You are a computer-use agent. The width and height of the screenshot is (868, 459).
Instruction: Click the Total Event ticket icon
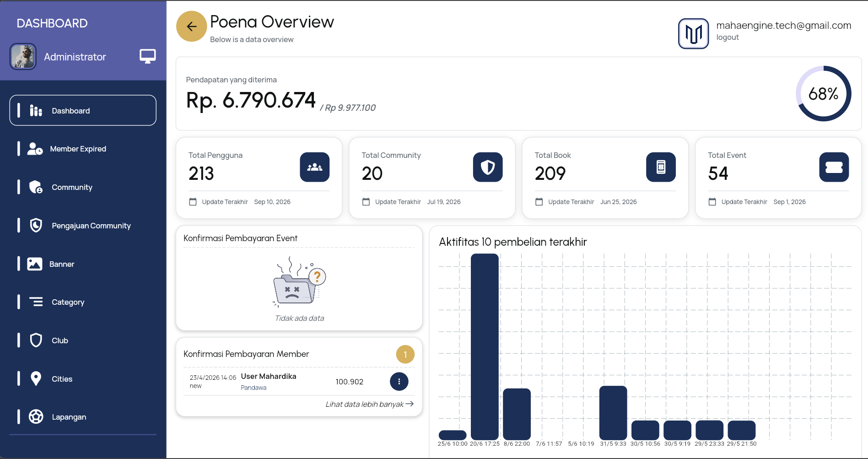click(x=834, y=167)
